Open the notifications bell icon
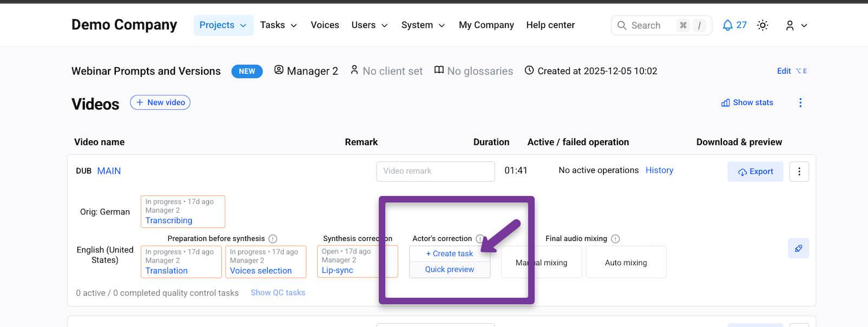Viewport: 868px width, 327px height. pos(728,25)
